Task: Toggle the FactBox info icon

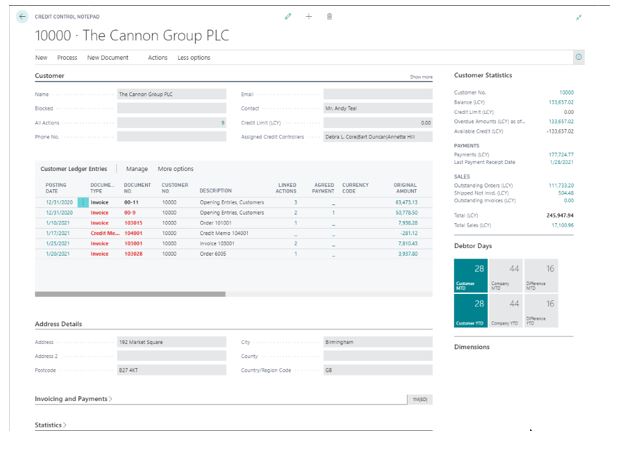Action: tap(579, 57)
